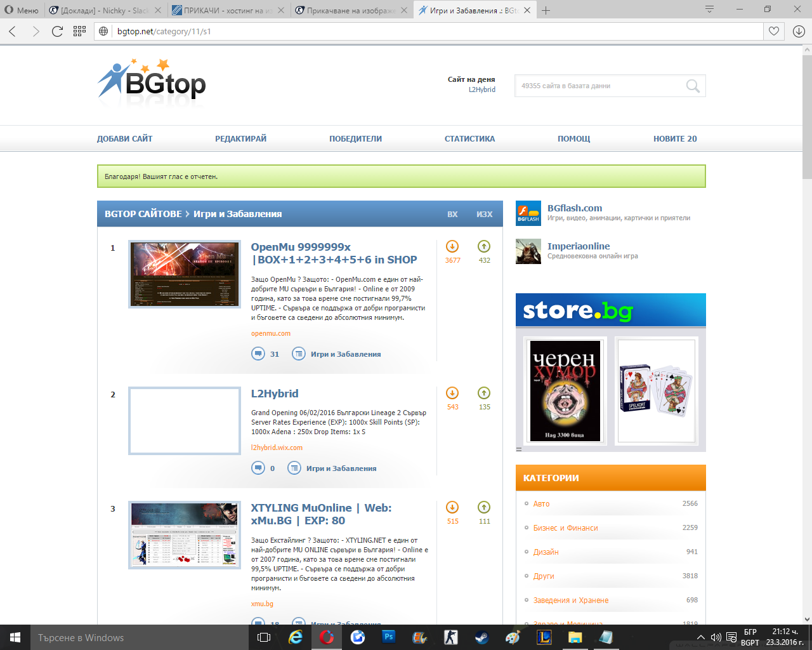812x650 pixels.
Task: Click the volume icon in system tray
Action: coord(716,637)
